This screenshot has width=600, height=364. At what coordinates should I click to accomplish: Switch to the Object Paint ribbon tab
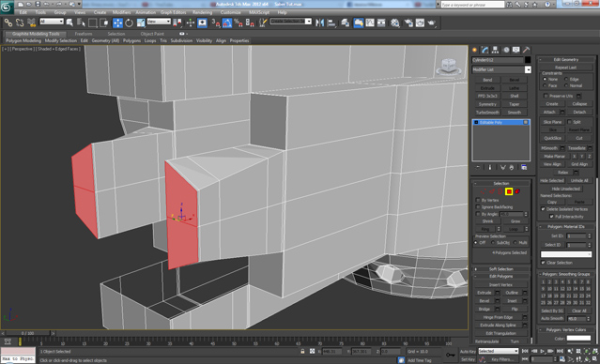(152, 34)
